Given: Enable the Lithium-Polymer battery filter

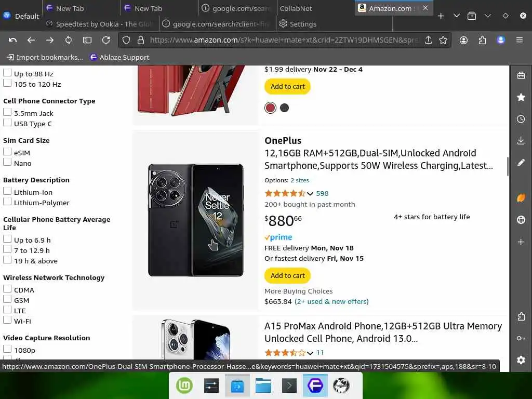Looking at the screenshot, I should click(x=7, y=202).
